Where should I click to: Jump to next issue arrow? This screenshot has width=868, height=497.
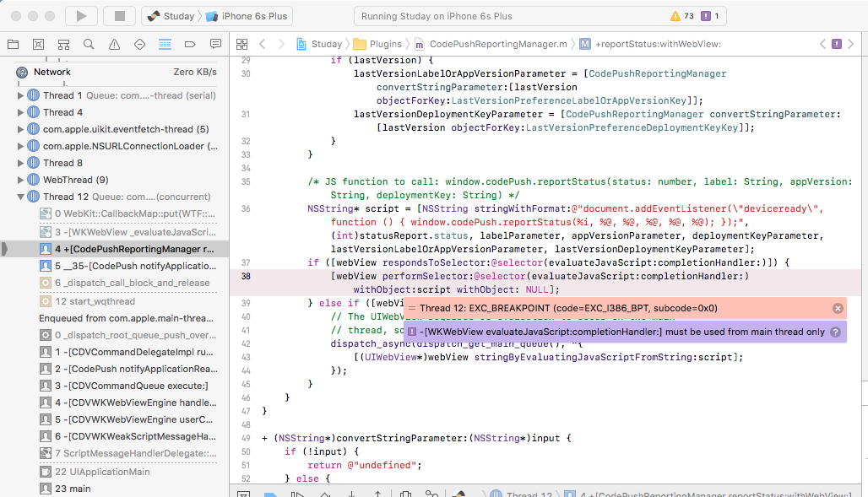click(851, 44)
